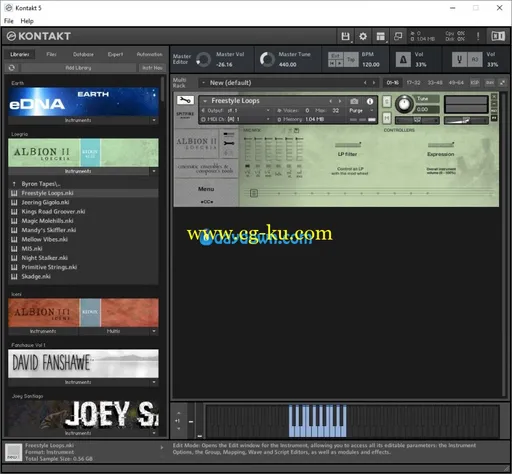512x474 pixels.
Task: Mute the Freestyle Loops instrument
Action: pos(386,118)
